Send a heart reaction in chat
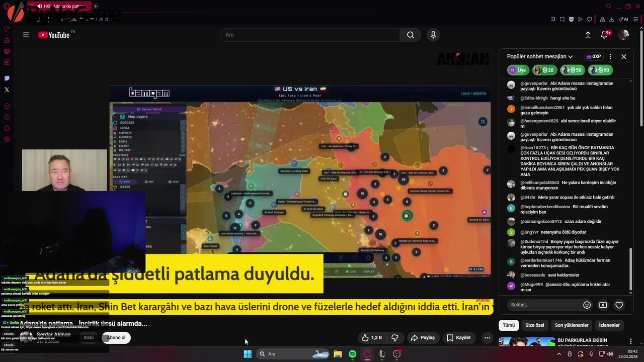This screenshot has height=362, width=644. coord(619,305)
